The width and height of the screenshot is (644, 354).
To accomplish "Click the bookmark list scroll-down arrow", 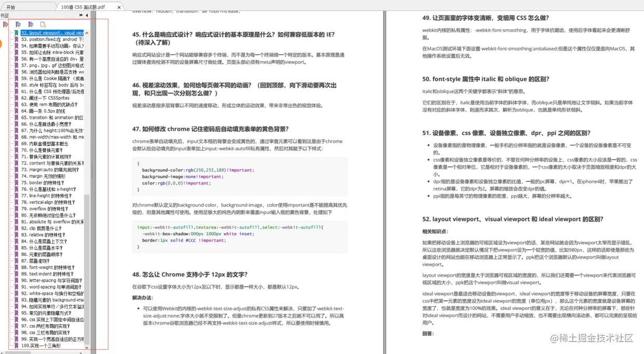I will pos(87,347).
